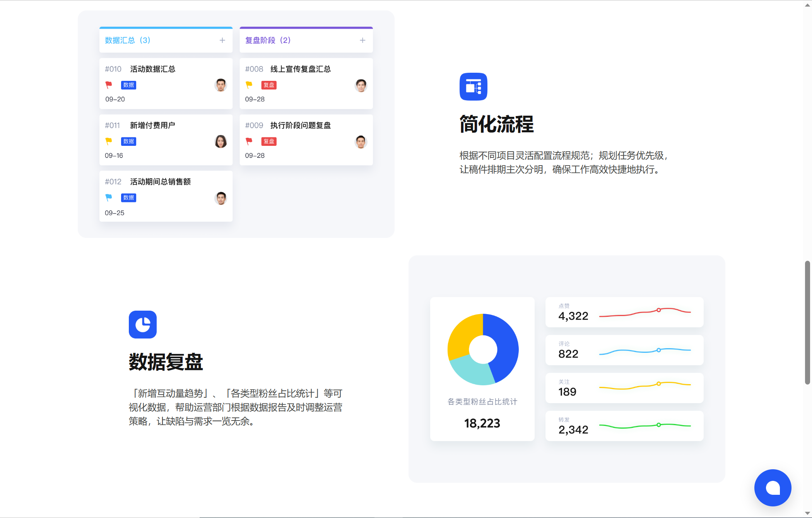Click the blue flag on task #012
Screen dimensions: 812x518
[109, 198]
